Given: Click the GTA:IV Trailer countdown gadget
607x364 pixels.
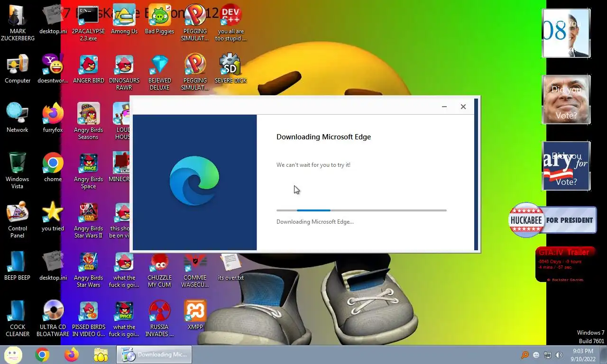Looking at the screenshot, I should point(565,264).
